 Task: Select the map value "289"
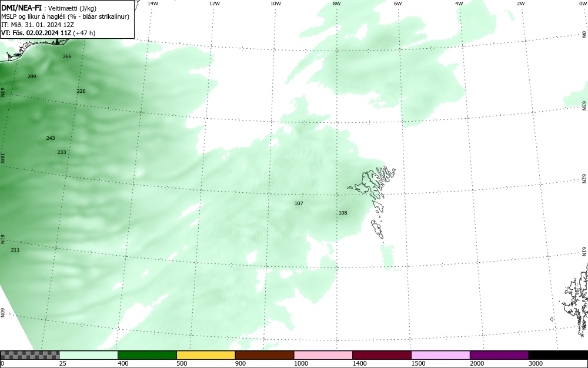32,76
